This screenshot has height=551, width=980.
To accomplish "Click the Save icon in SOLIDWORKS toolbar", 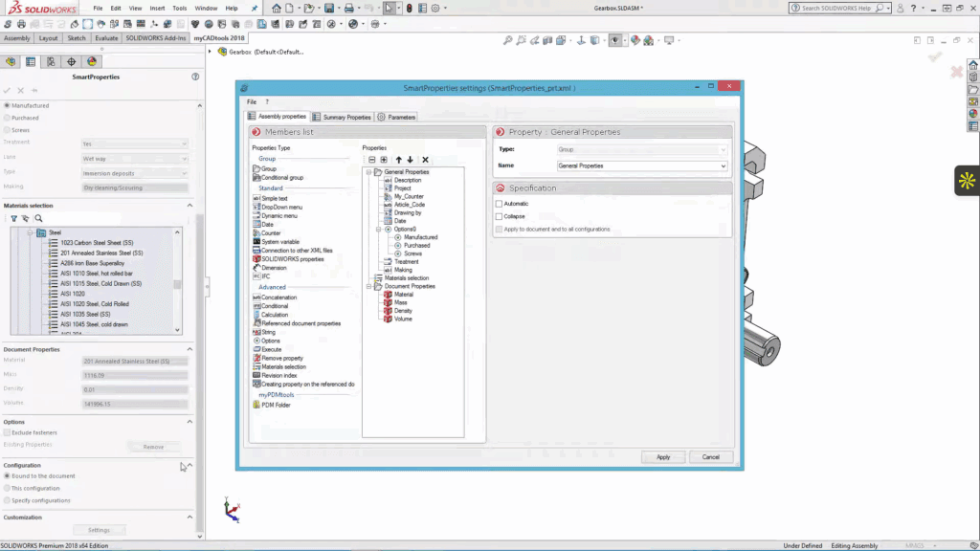I will click(x=328, y=8).
